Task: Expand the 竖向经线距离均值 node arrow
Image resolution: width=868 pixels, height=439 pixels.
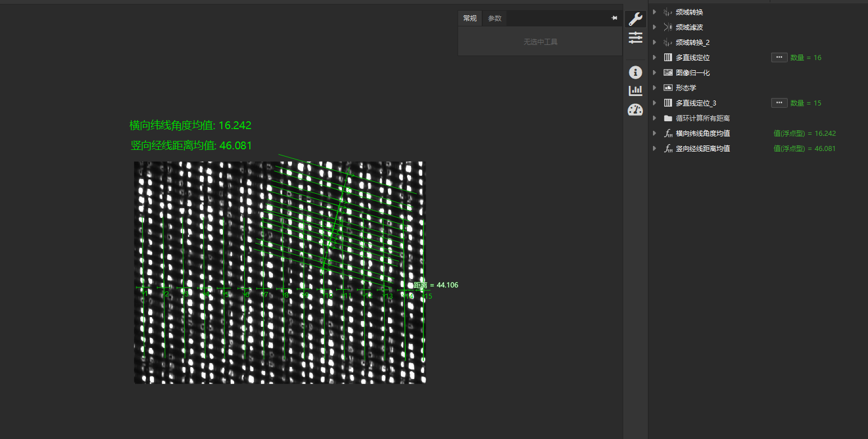Action: pyautogui.click(x=654, y=148)
